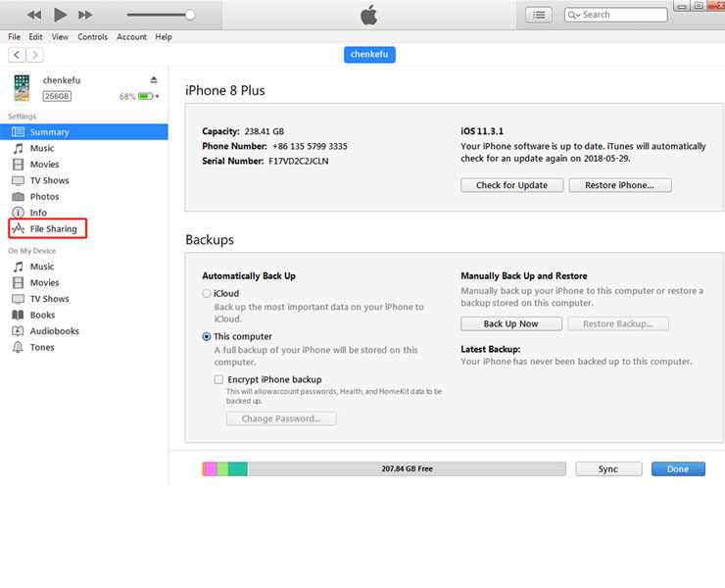Click the 207.84 GB Free storage area
Screen dimensions: 725x588
point(407,468)
